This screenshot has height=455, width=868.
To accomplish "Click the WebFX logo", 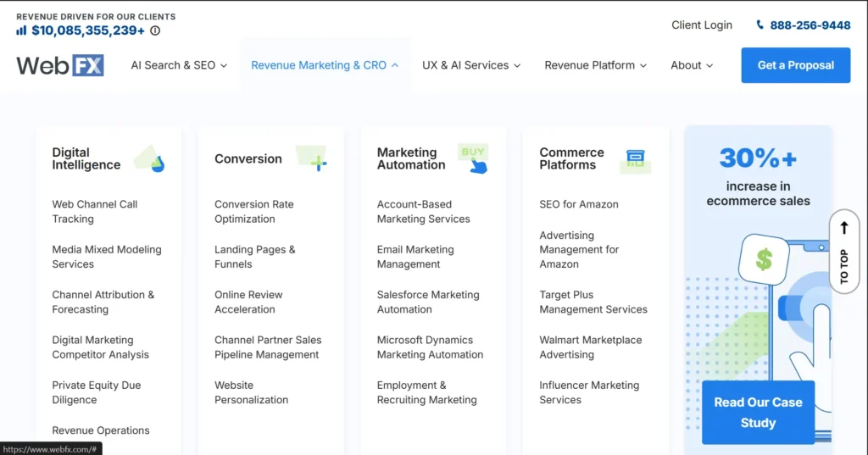I will (60, 65).
